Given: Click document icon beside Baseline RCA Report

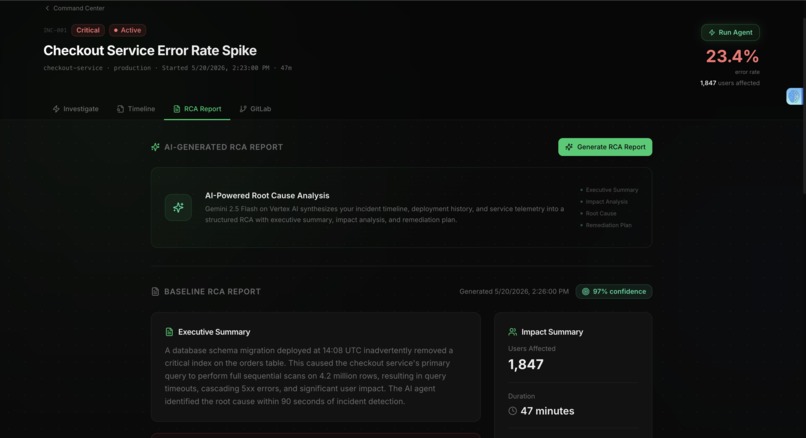Looking at the screenshot, I should [155, 291].
